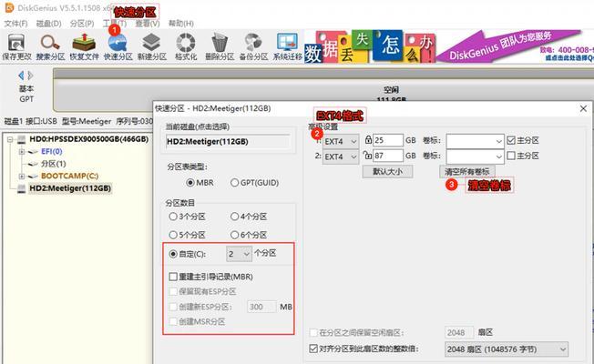Select the 自定(C) custom count radio
The height and width of the screenshot is (364, 594).
click(173, 254)
